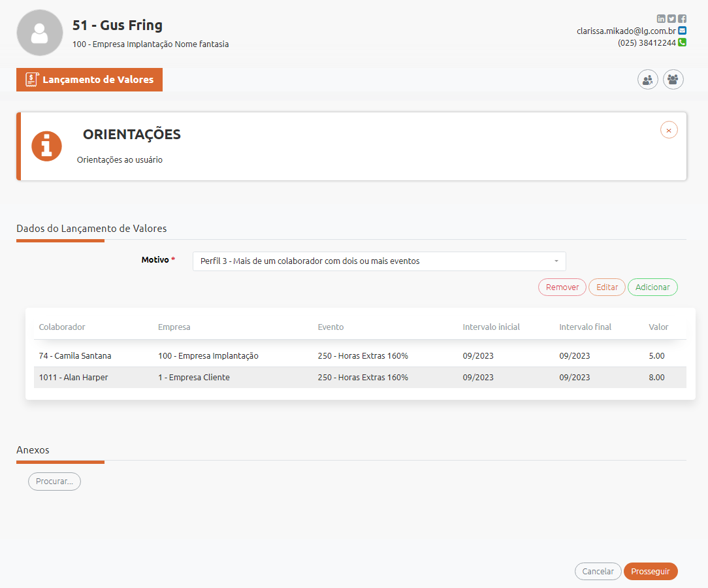708x588 pixels.
Task: Open the Facebook icon link
Action: tap(683, 18)
